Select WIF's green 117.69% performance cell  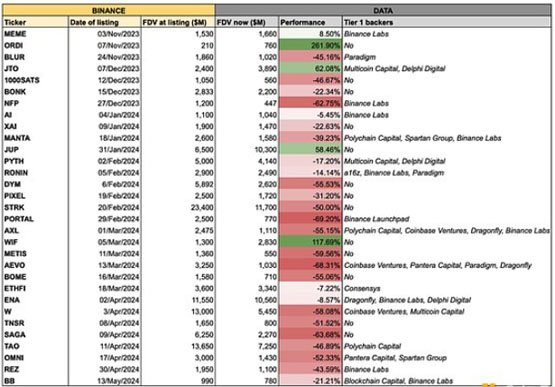[310, 242]
